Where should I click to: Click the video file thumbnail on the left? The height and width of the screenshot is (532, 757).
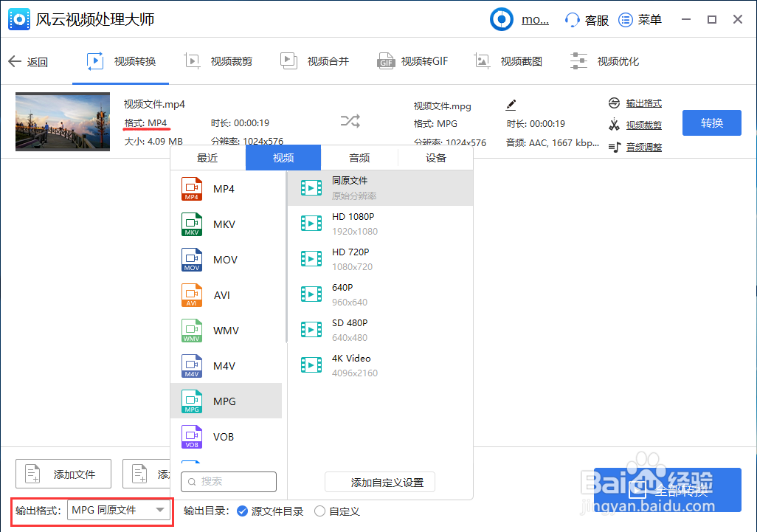[62, 121]
